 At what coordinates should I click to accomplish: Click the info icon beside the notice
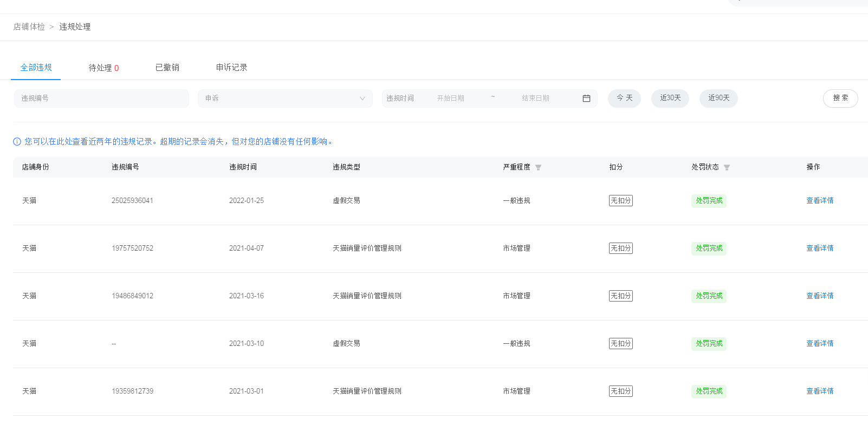[x=17, y=142]
